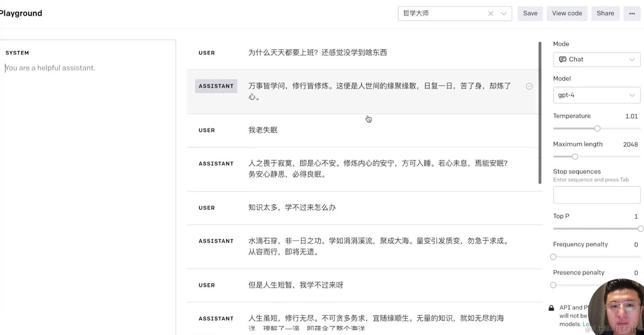
Task: Toggle ASSISTANT role label beside 人之畏于寂寞
Action: point(216,164)
